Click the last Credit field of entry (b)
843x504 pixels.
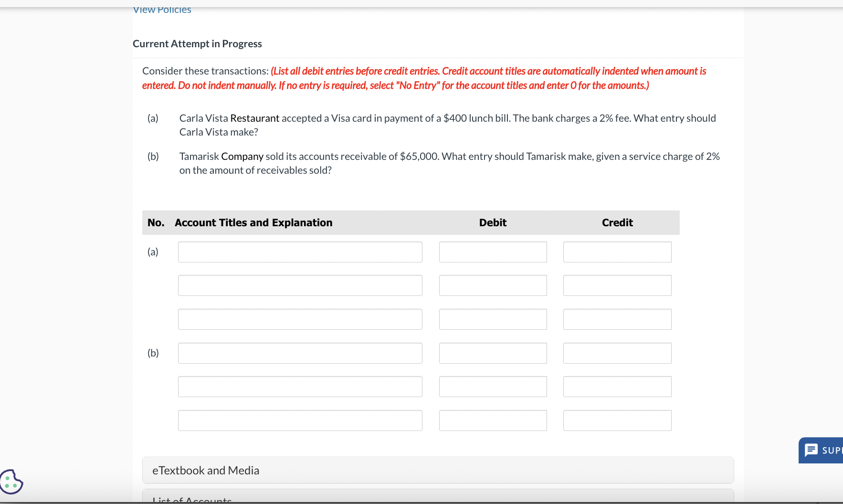[x=617, y=420]
